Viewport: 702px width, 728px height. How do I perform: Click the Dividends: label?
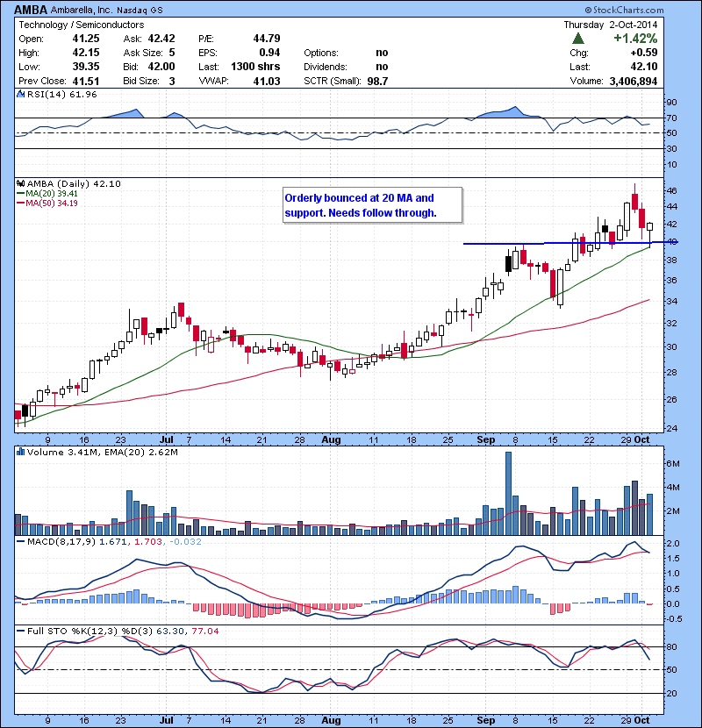click(326, 67)
